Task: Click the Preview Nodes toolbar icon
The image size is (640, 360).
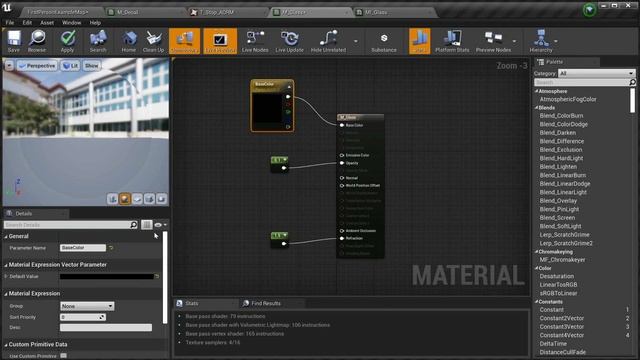Action: pyautogui.click(x=493, y=41)
